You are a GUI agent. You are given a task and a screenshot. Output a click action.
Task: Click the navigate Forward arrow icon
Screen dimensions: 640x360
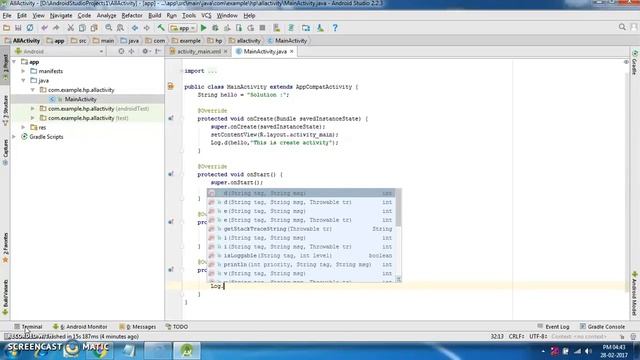147,28
